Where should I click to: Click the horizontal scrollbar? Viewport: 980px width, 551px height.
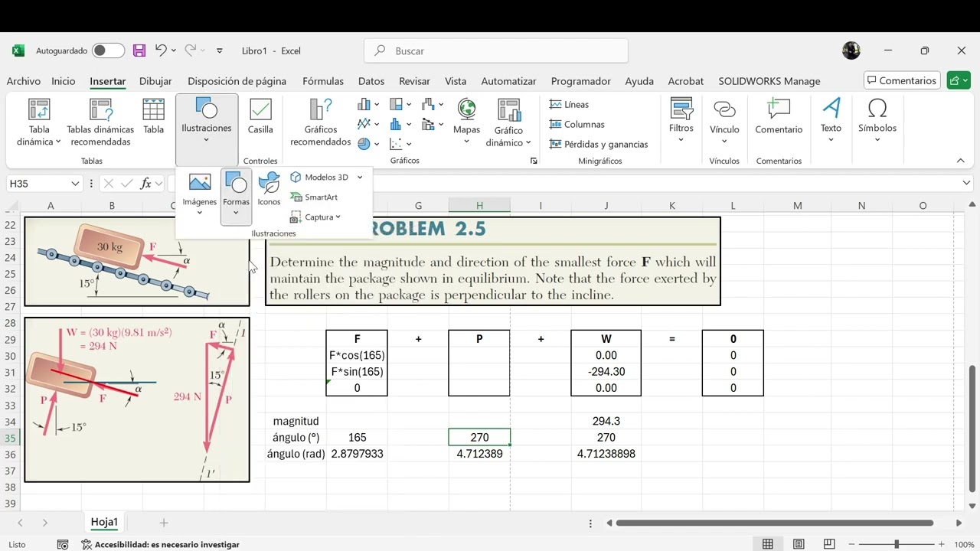(775, 523)
